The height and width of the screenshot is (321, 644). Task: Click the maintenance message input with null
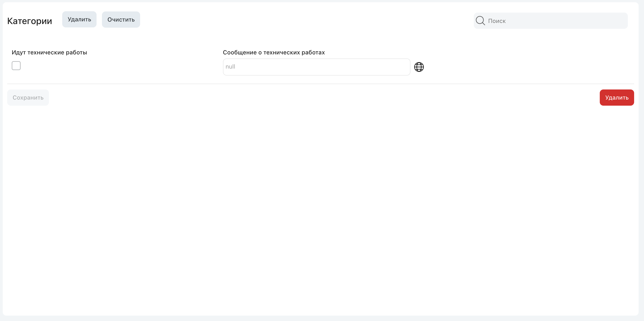[x=317, y=67]
